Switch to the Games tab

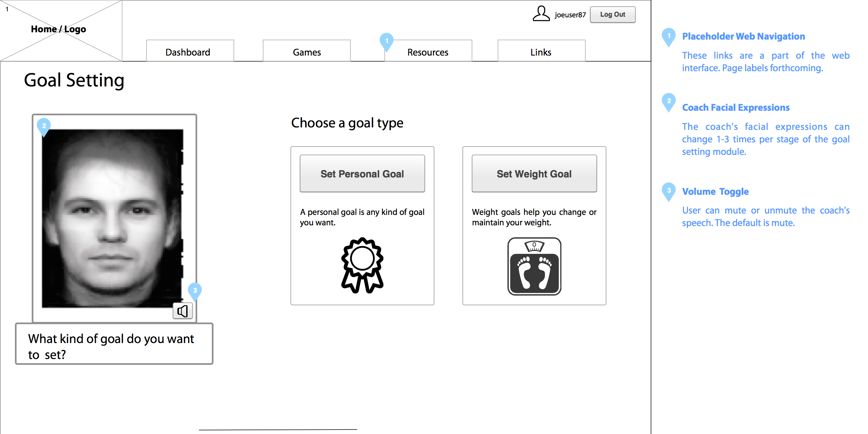(307, 52)
